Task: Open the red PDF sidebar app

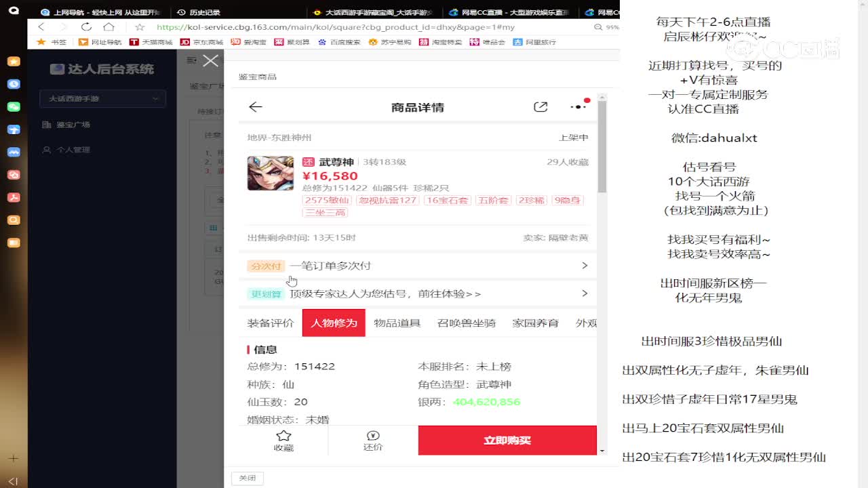Action: [x=14, y=197]
